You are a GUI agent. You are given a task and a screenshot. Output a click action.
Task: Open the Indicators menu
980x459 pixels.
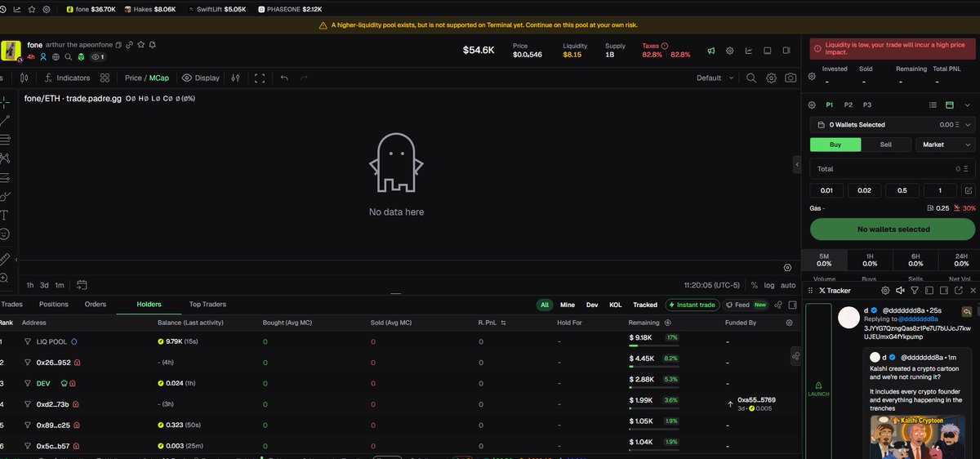[67, 78]
